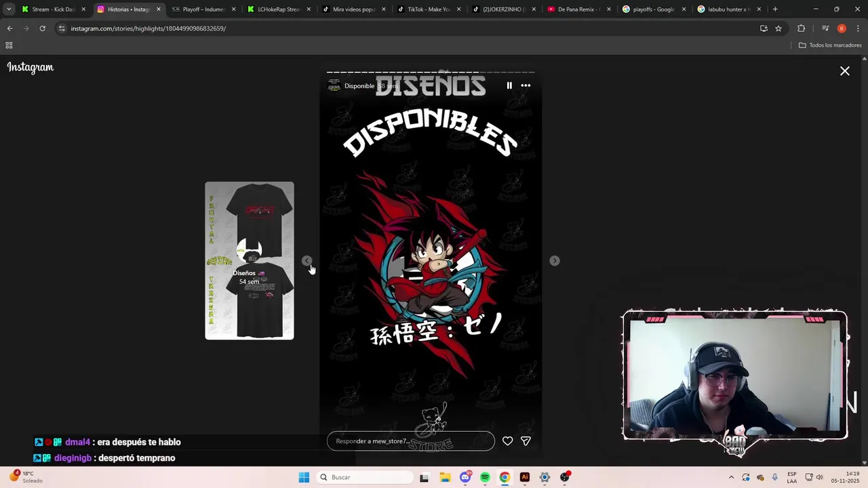Show hidden system tray icons
The image size is (868, 488).
731,477
